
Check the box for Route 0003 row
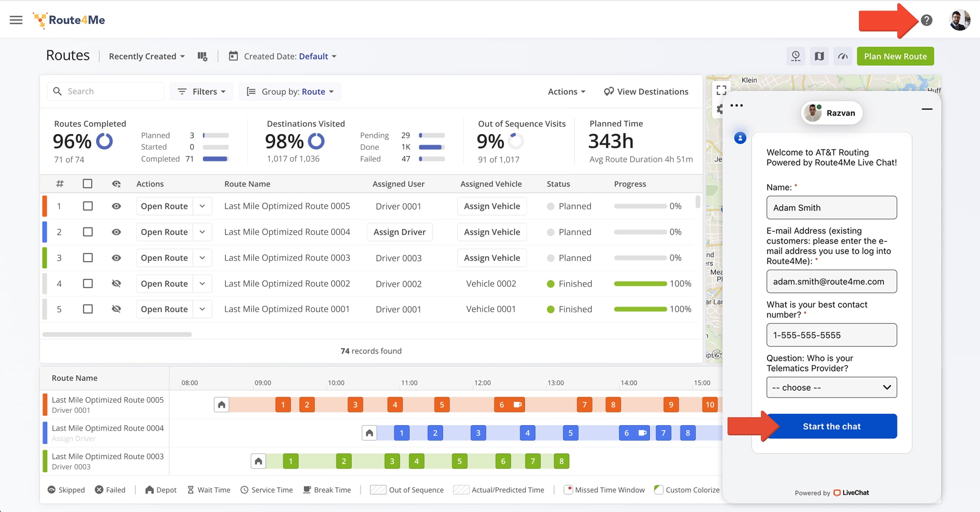click(x=88, y=258)
